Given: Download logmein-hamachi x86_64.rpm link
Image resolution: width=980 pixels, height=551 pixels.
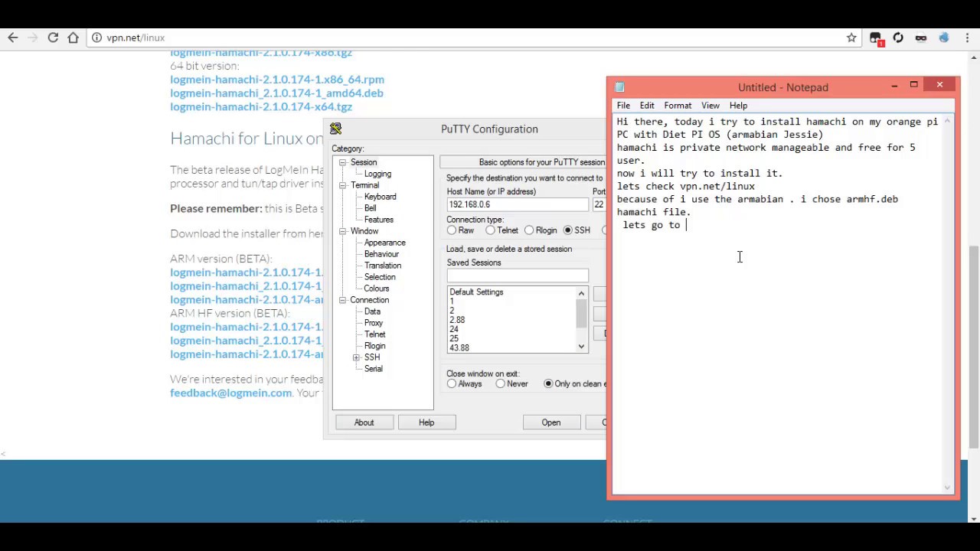Looking at the screenshot, I should click(277, 80).
